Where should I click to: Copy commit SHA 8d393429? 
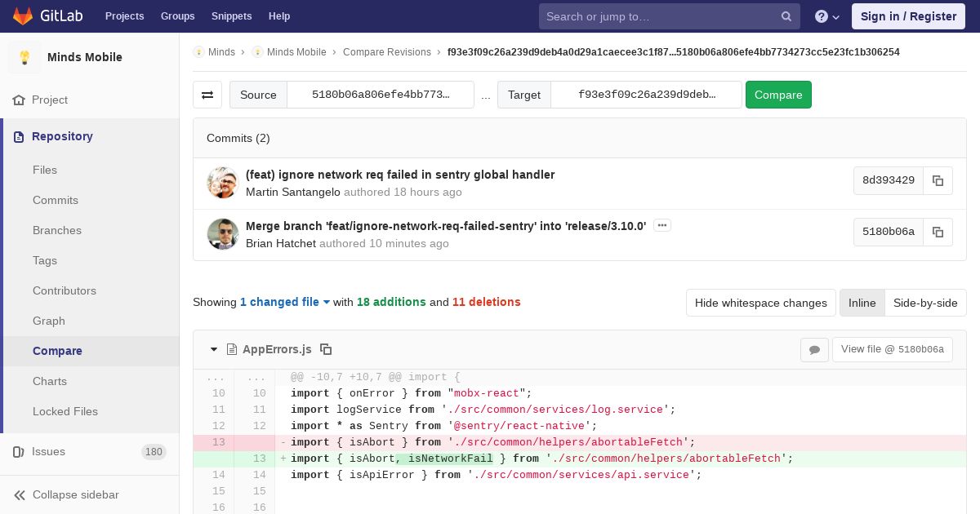pyautogui.click(x=938, y=180)
